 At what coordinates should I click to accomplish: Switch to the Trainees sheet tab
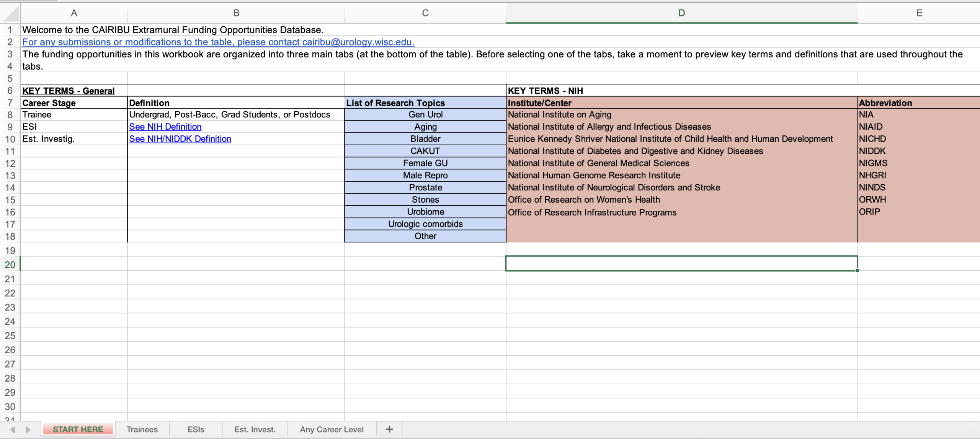click(x=142, y=429)
